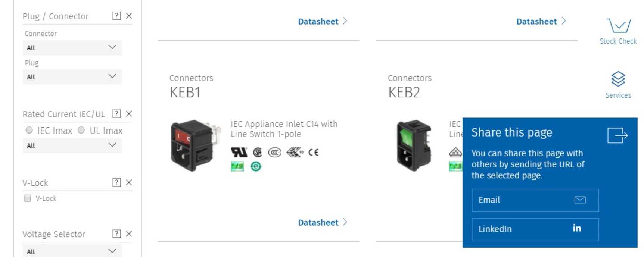
Task: Open the Services layers icon
Action: (x=618, y=79)
